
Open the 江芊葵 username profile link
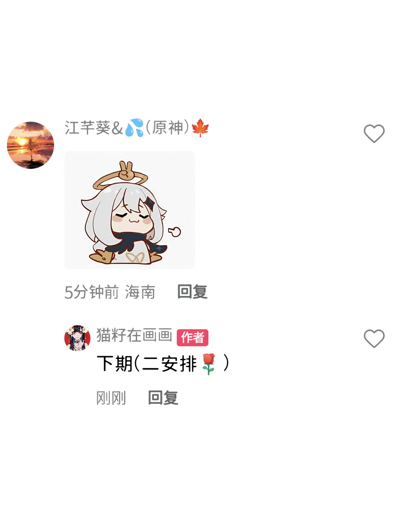click(94, 128)
